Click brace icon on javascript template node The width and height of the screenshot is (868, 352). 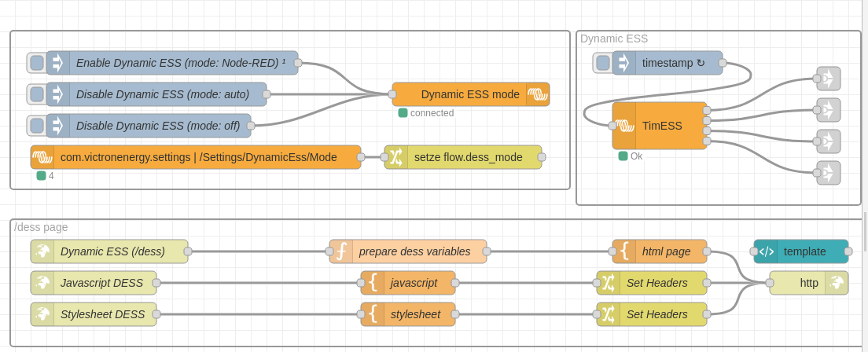coord(373,283)
